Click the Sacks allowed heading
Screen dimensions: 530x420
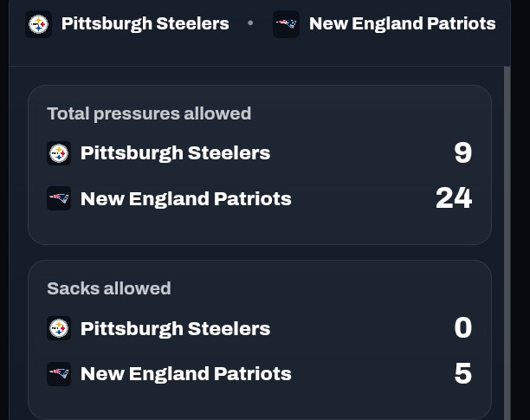click(109, 288)
